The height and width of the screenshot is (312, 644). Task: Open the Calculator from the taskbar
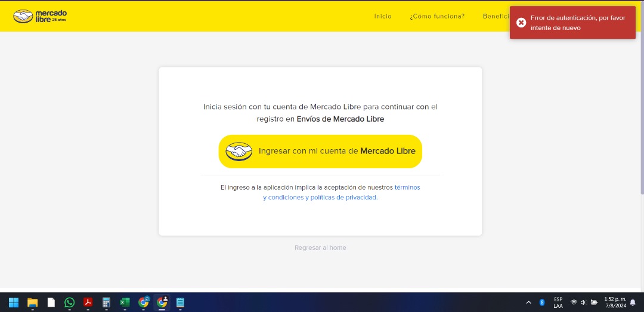(106, 302)
